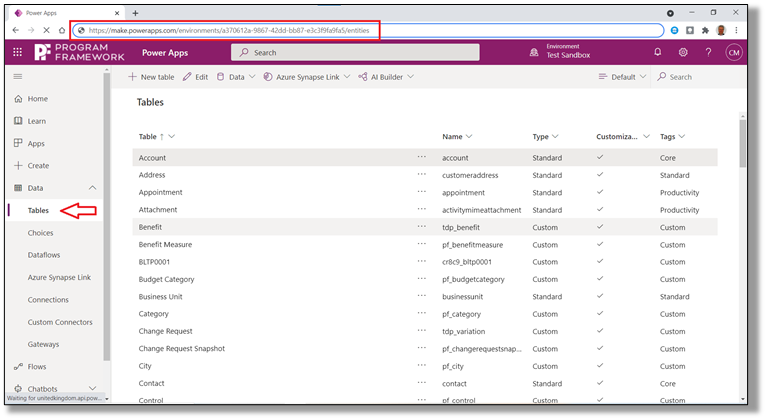Open more options for Category row
This screenshot has width=766, height=420.
tap(422, 314)
